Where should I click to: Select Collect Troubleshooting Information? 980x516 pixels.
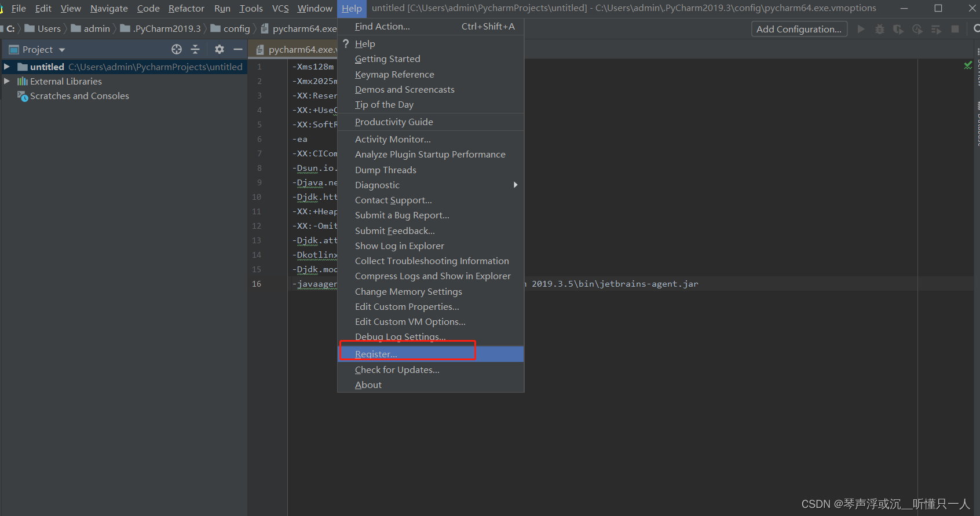(430, 261)
